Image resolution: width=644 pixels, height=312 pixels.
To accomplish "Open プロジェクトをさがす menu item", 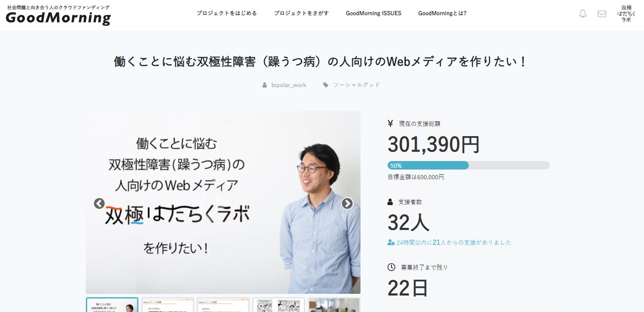I will click(301, 13).
